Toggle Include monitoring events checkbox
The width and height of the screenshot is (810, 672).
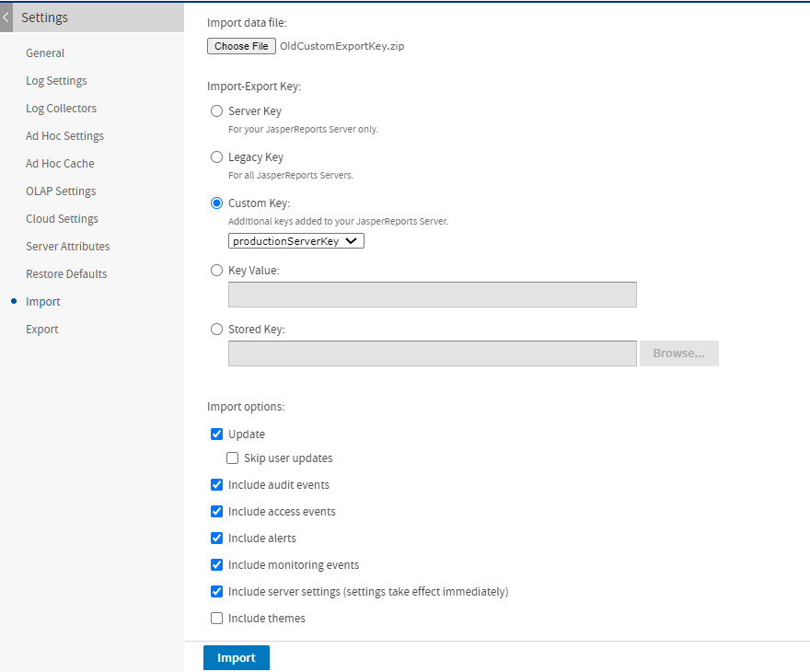(216, 564)
